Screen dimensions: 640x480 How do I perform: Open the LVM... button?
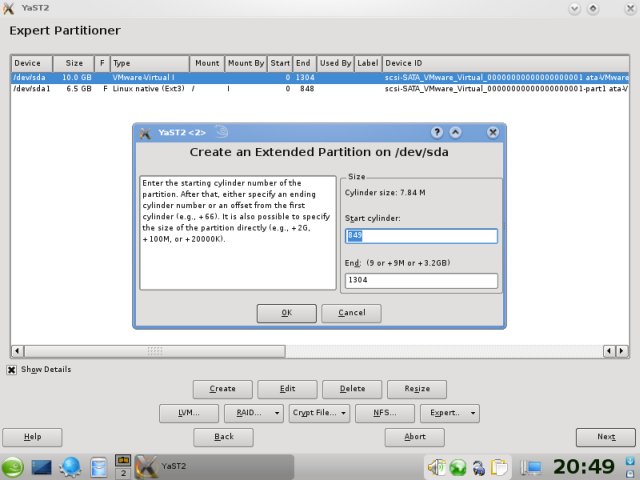[189, 413]
